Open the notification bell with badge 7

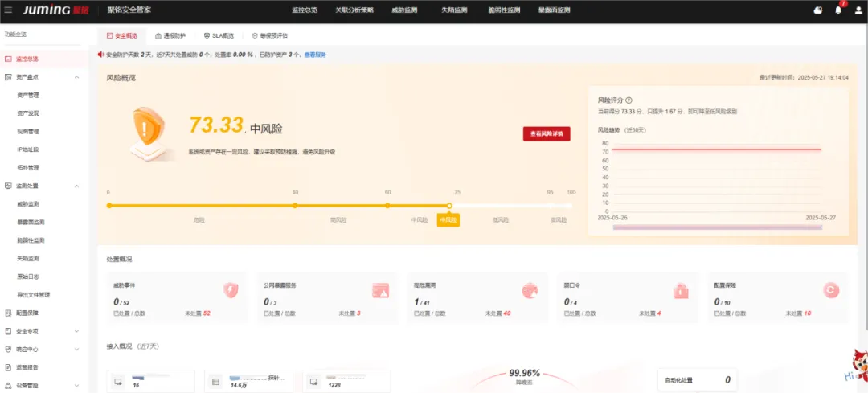[x=838, y=10]
